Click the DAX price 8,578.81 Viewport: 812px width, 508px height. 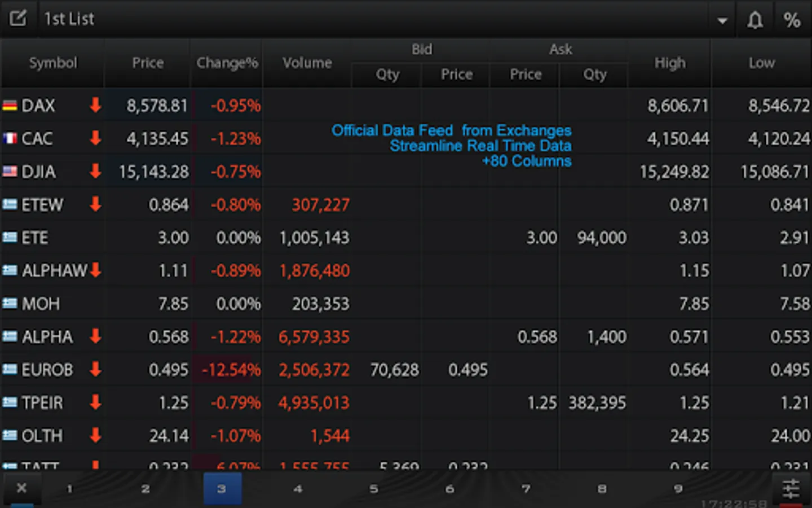(x=157, y=106)
